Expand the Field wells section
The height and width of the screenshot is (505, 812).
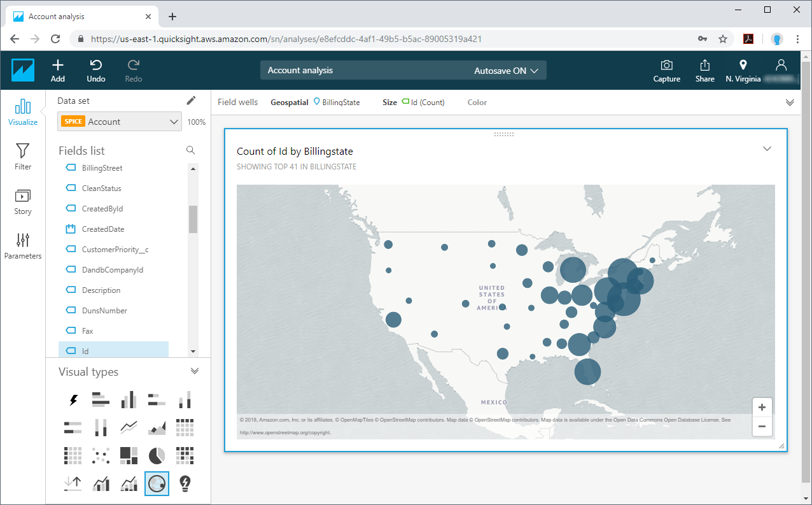pos(790,103)
